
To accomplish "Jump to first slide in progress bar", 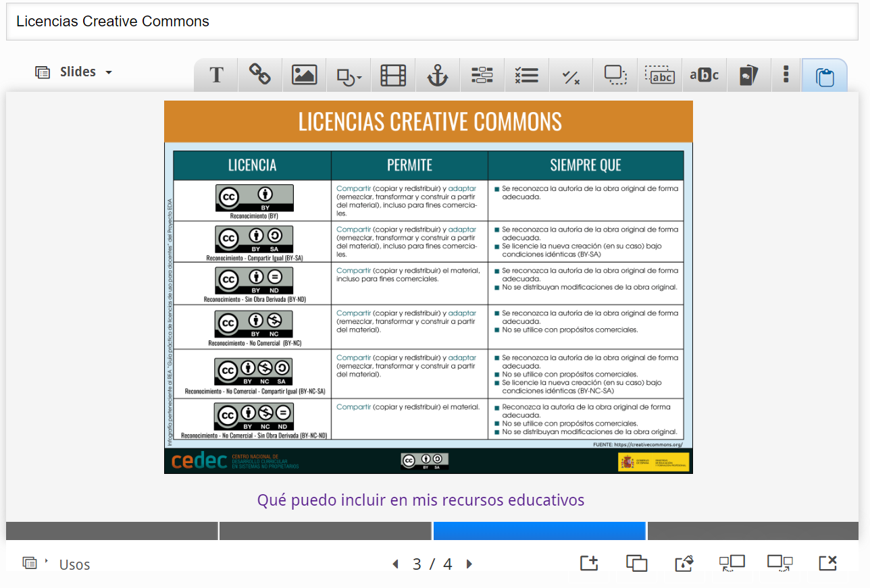I will pyautogui.click(x=112, y=531).
